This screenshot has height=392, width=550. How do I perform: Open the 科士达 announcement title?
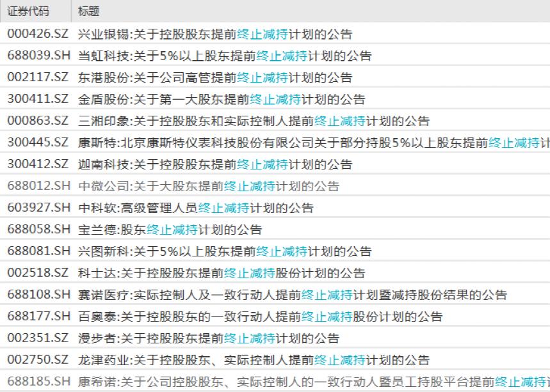(x=222, y=273)
